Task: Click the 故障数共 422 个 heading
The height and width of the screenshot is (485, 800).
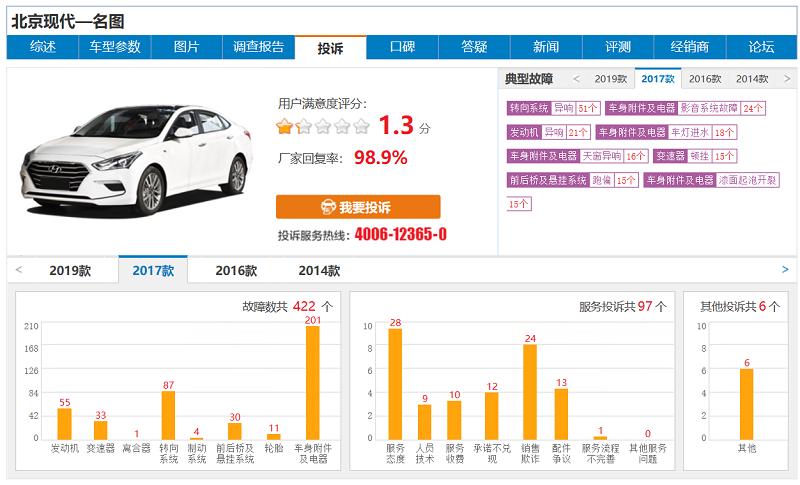Action: (x=287, y=307)
